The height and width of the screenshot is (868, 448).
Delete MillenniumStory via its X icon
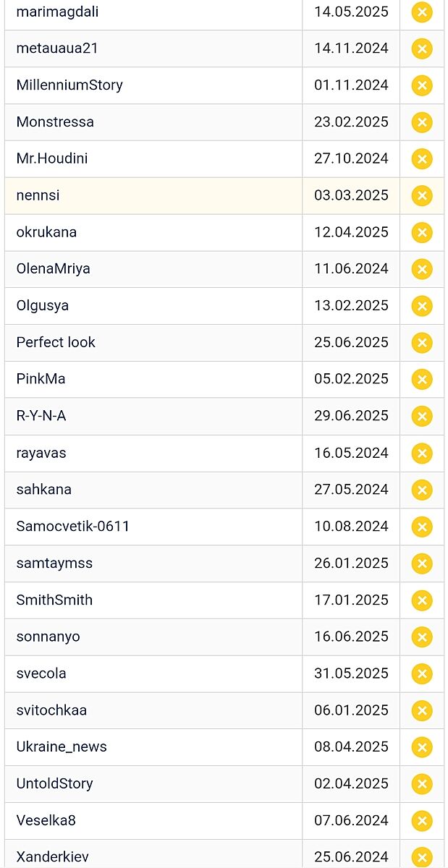pyautogui.click(x=422, y=85)
